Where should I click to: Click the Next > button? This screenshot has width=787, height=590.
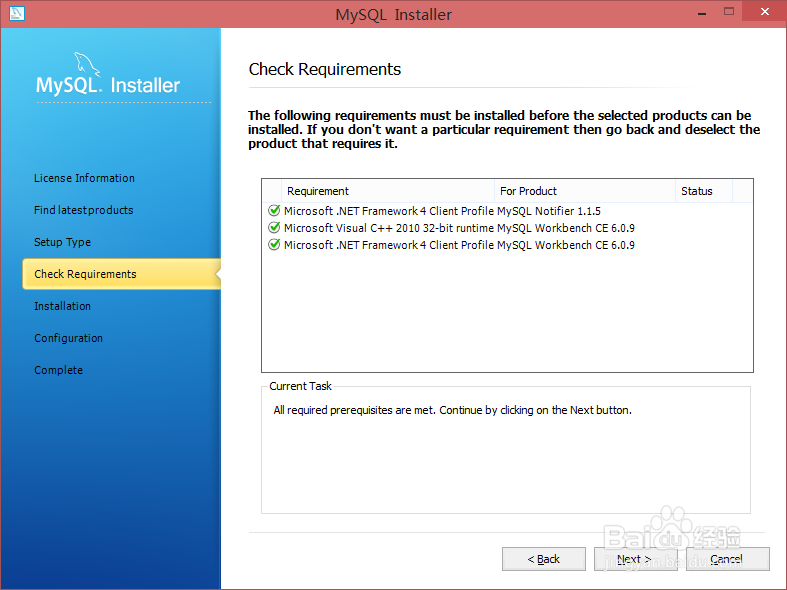(635, 559)
